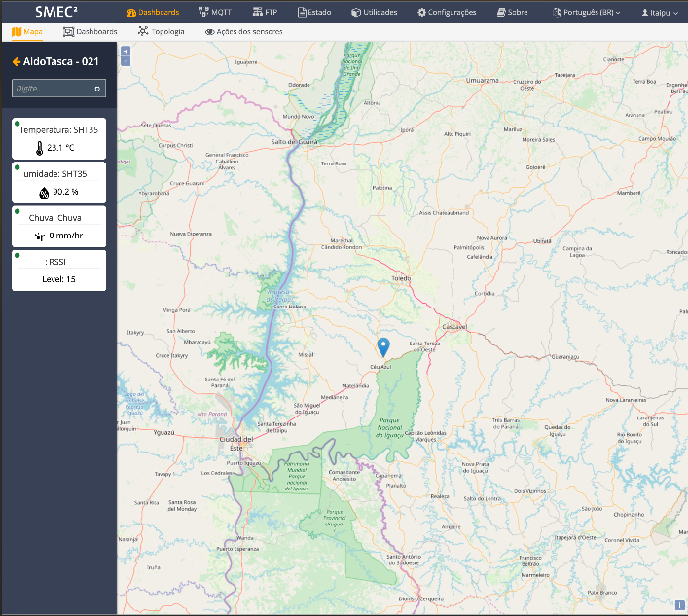Zoom out the map with minus button
Screen dimensions: 688x616
pyautogui.click(x=126, y=61)
